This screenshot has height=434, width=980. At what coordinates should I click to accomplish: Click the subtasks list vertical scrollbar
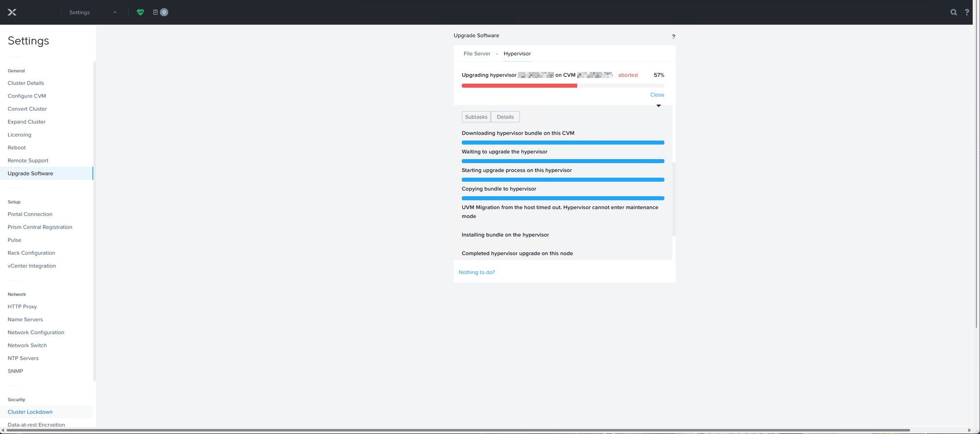(x=674, y=199)
